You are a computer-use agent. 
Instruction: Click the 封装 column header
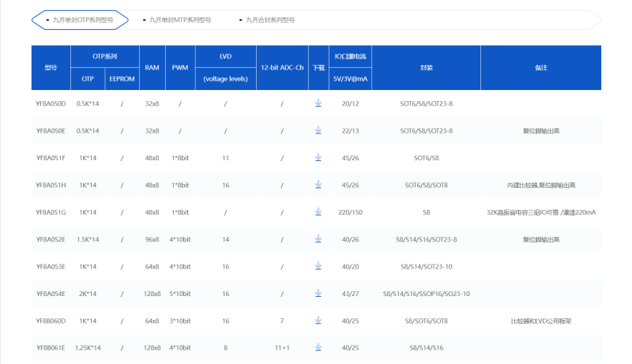[426, 68]
